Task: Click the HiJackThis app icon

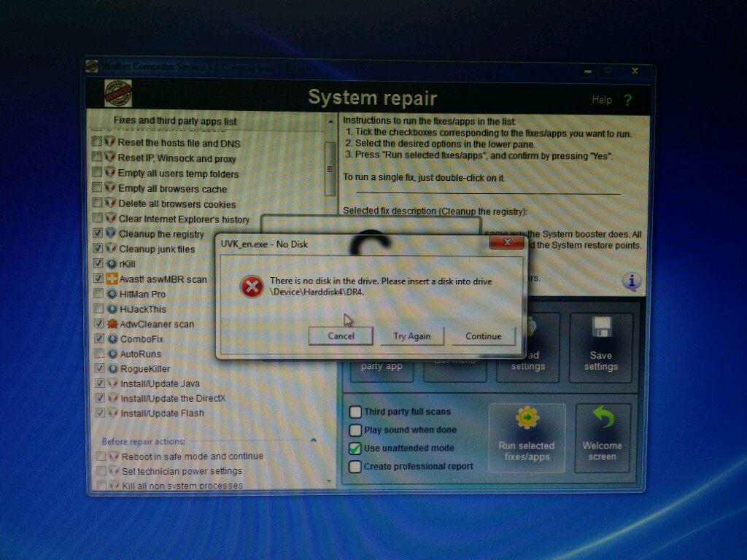Action: tap(112, 308)
